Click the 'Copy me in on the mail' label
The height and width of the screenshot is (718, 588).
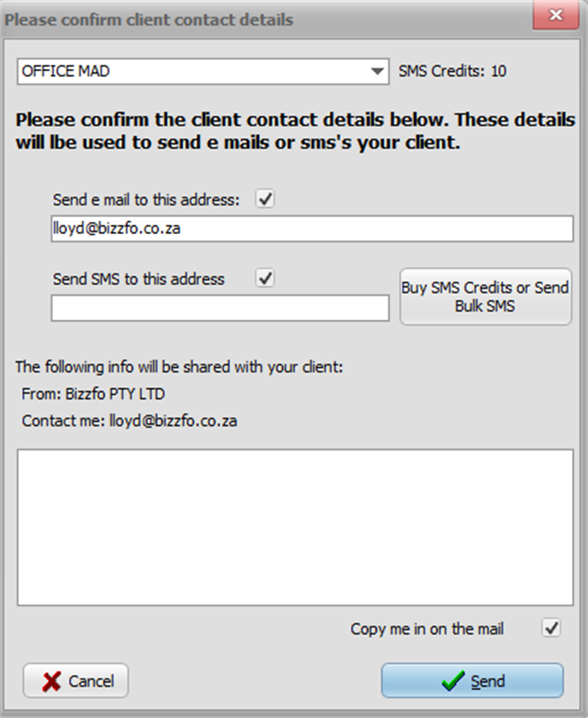click(427, 629)
